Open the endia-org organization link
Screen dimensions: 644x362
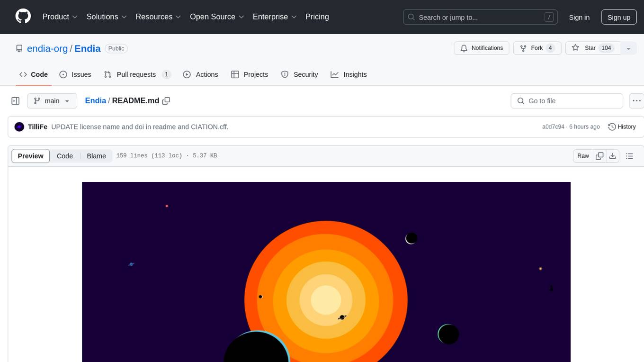(47, 48)
